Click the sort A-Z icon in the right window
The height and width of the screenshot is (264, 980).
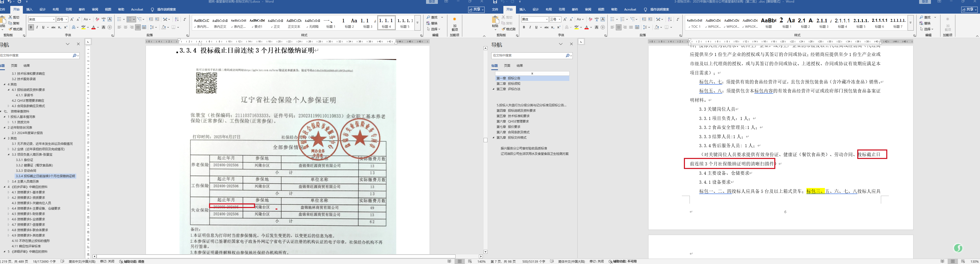pos(670,20)
